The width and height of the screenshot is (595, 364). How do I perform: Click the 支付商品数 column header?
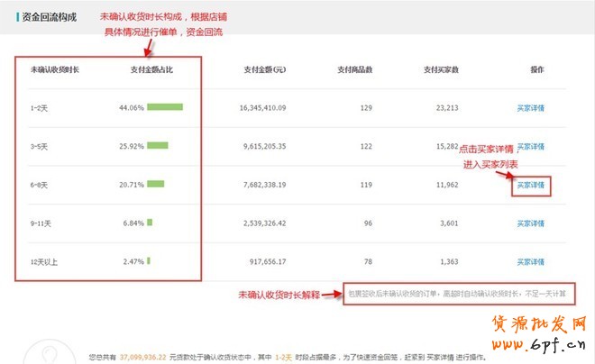355,69
